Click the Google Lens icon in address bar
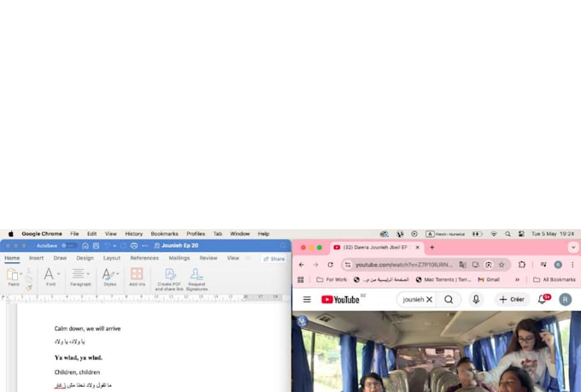Screen dimensions: 581x392 pyautogui.click(x=489, y=265)
